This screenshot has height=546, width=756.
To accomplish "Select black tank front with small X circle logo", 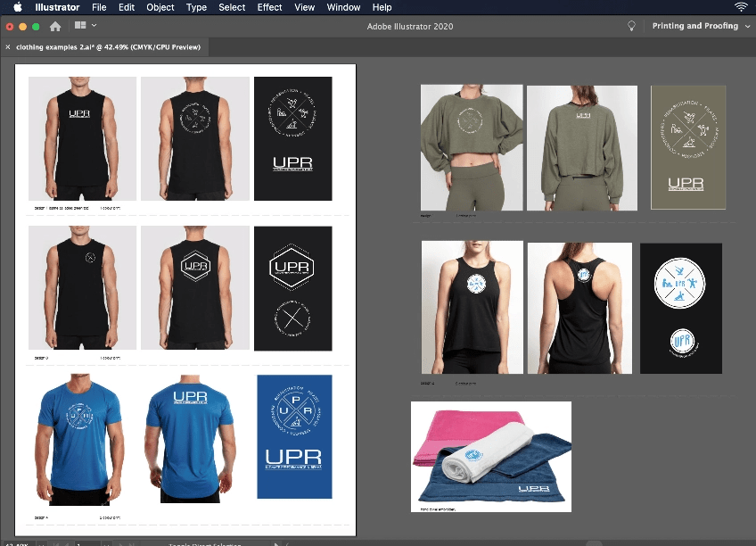I will (x=82, y=287).
